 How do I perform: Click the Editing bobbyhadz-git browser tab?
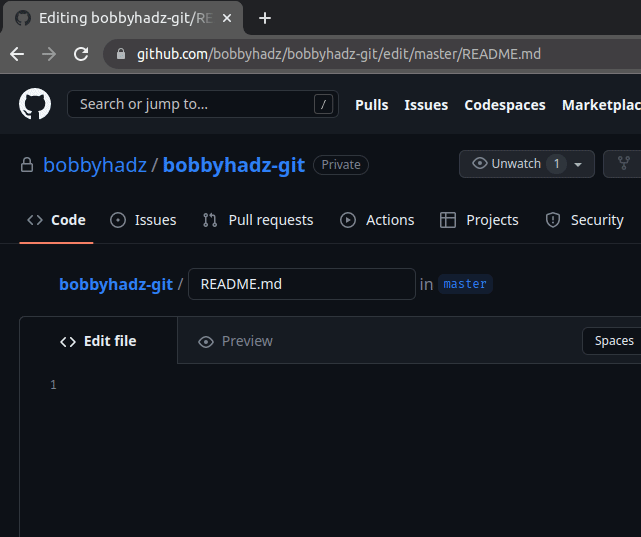(x=123, y=18)
